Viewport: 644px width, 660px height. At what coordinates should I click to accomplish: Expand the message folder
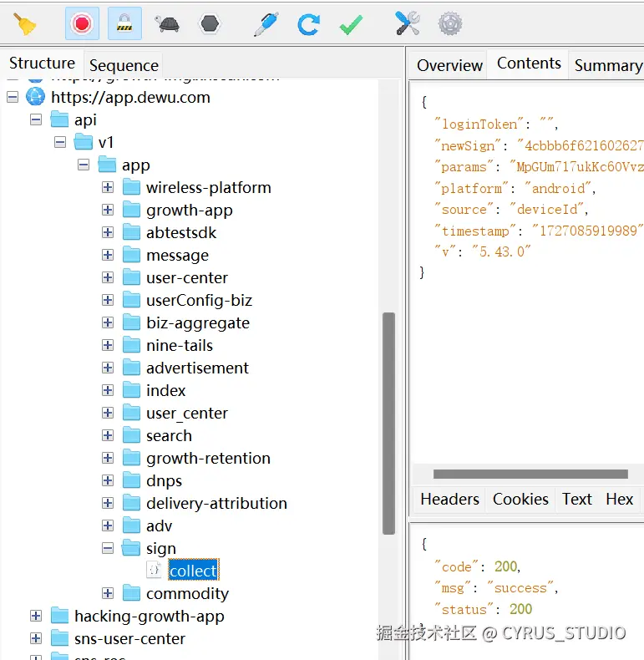(x=108, y=255)
